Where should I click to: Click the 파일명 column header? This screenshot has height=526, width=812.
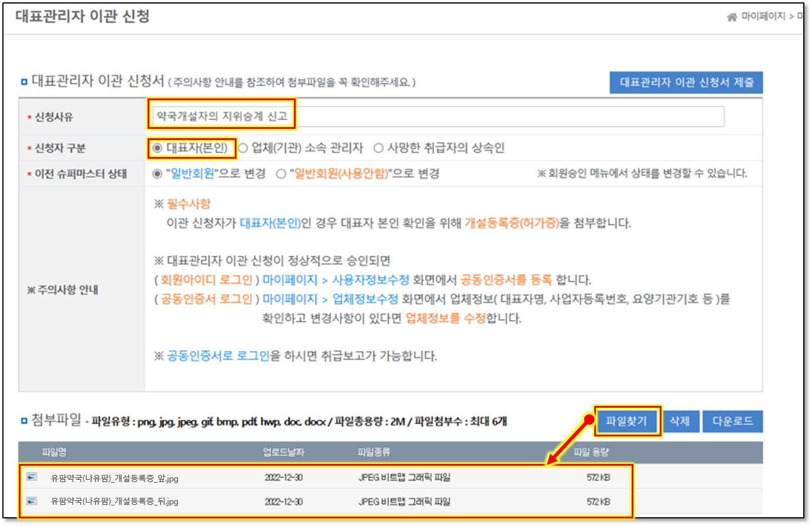click(x=54, y=452)
